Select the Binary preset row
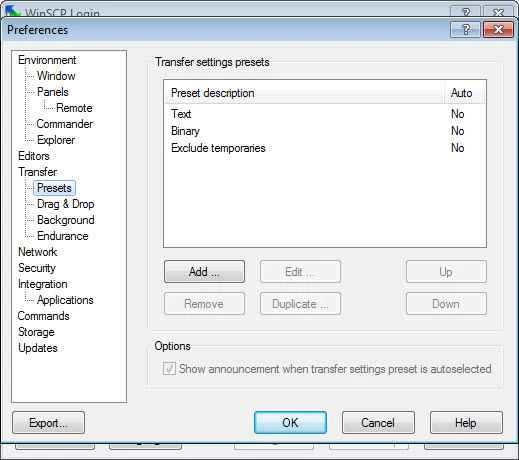Screen dimensions: 519x460 click(x=325, y=131)
